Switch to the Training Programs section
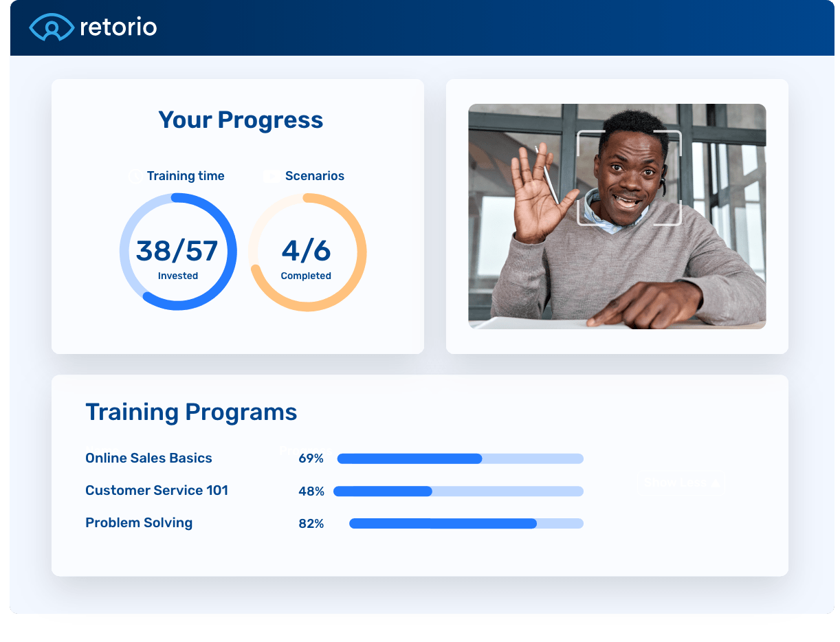Viewport: 840px width, 642px height. tap(190, 412)
